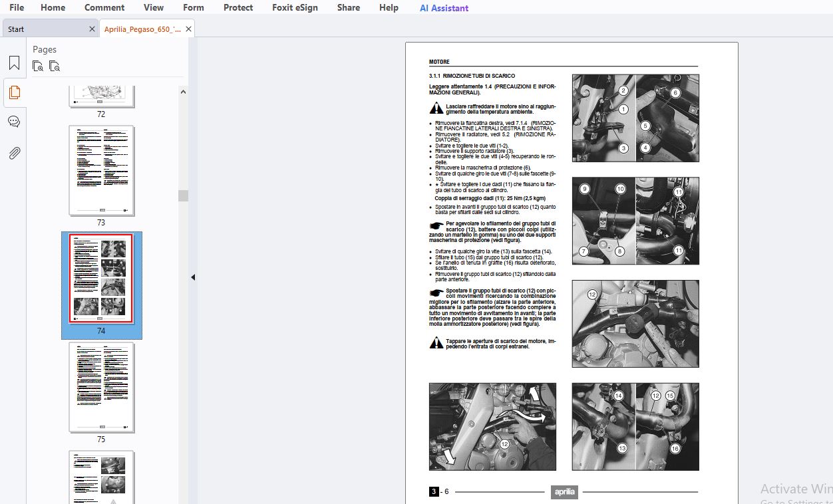Viewport: 833px width, 504px height.
Task: Open the Share ribbon tab
Action: [x=349, y=7]
